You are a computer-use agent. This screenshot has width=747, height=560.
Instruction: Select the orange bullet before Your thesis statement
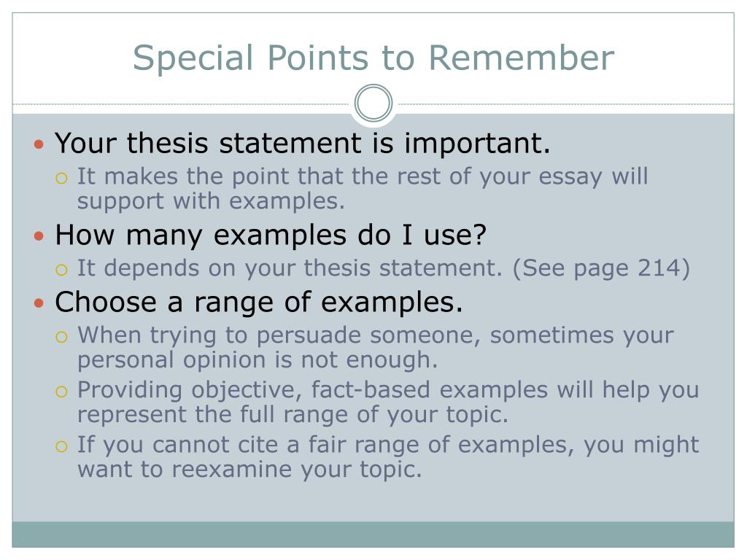click(39, 144)
